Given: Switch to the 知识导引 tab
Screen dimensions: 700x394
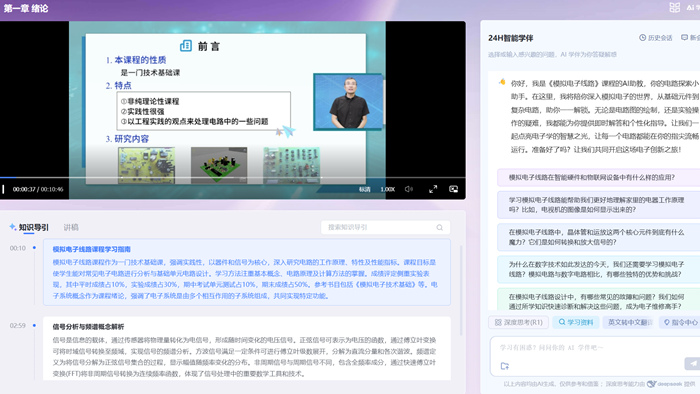Looking at the screenshot, I should [33, 227].
